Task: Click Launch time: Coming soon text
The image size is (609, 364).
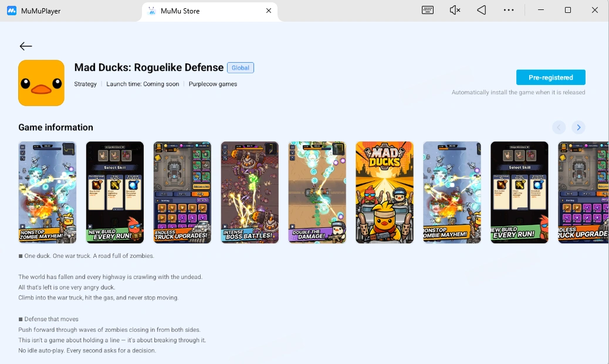Action: tap(143, 84)
